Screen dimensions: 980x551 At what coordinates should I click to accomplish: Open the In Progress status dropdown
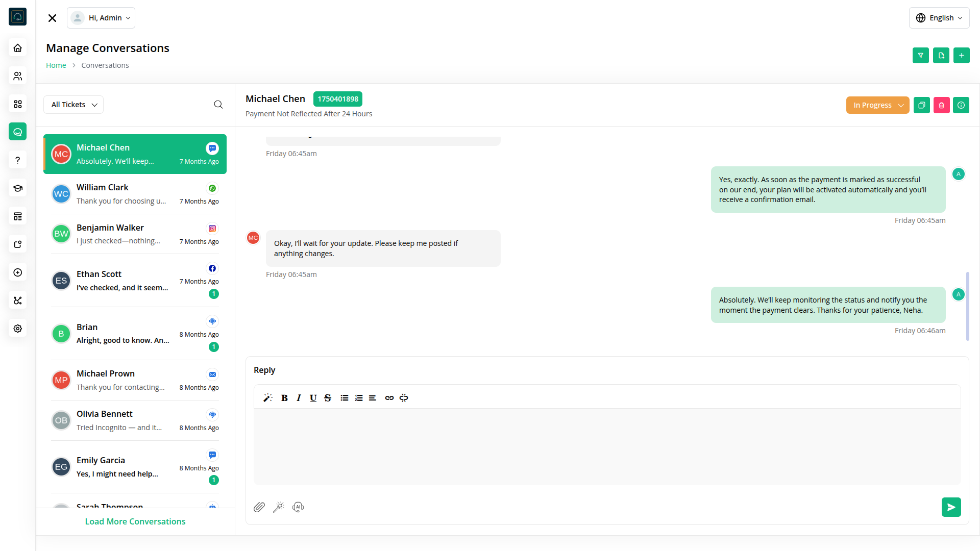click(x=877, y=105)
